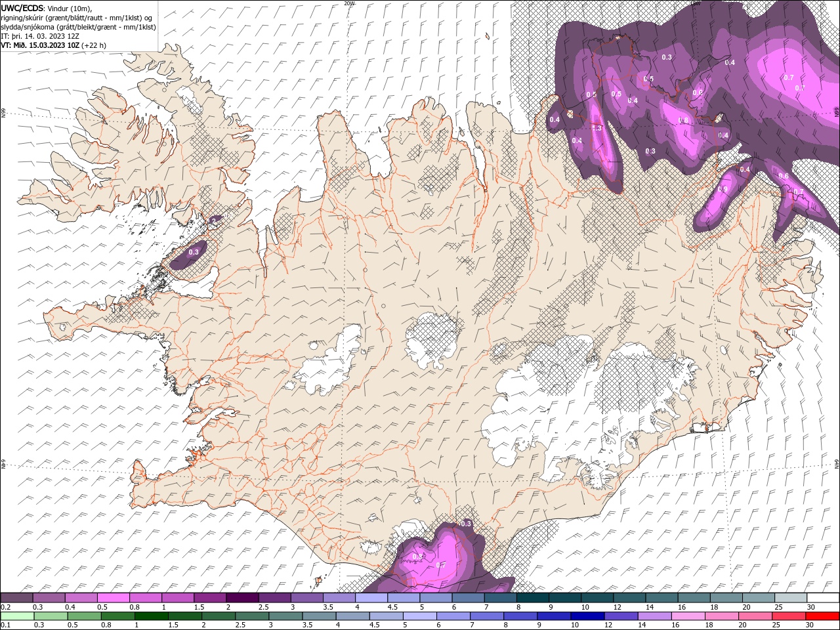Pick the dark green swatch between 1 and 1.5 in the lower legend
The image size is (840, 630).
coord(151,616)
